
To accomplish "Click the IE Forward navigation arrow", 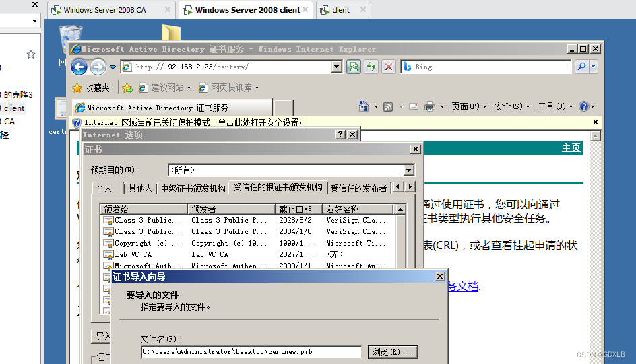I will 97,67.
